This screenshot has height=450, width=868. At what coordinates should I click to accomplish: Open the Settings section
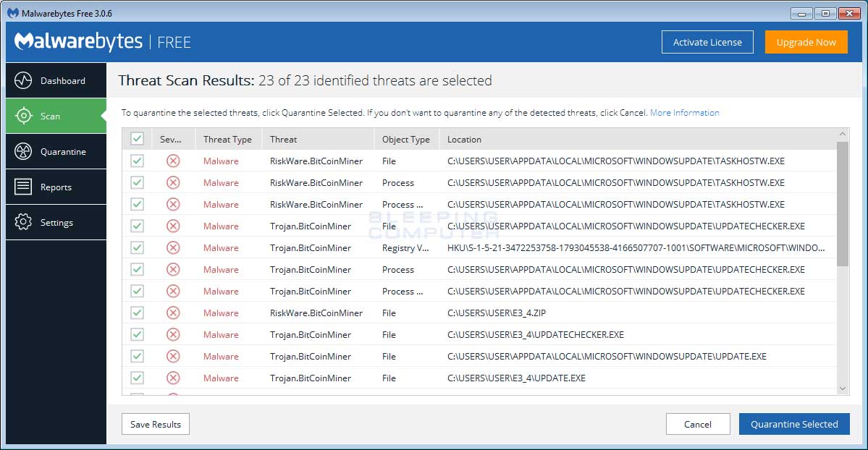coord(56,222)
